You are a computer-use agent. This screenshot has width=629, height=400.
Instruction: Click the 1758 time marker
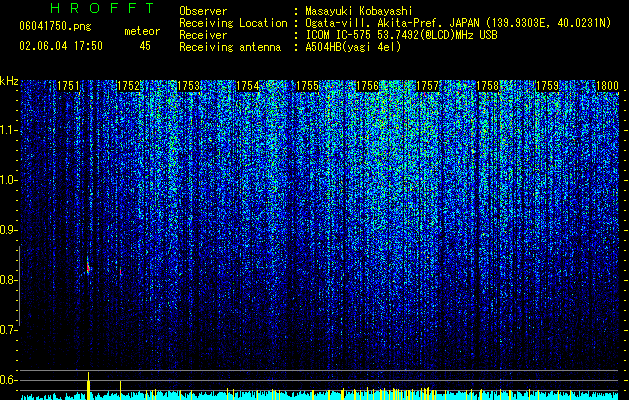click(487, 86)
